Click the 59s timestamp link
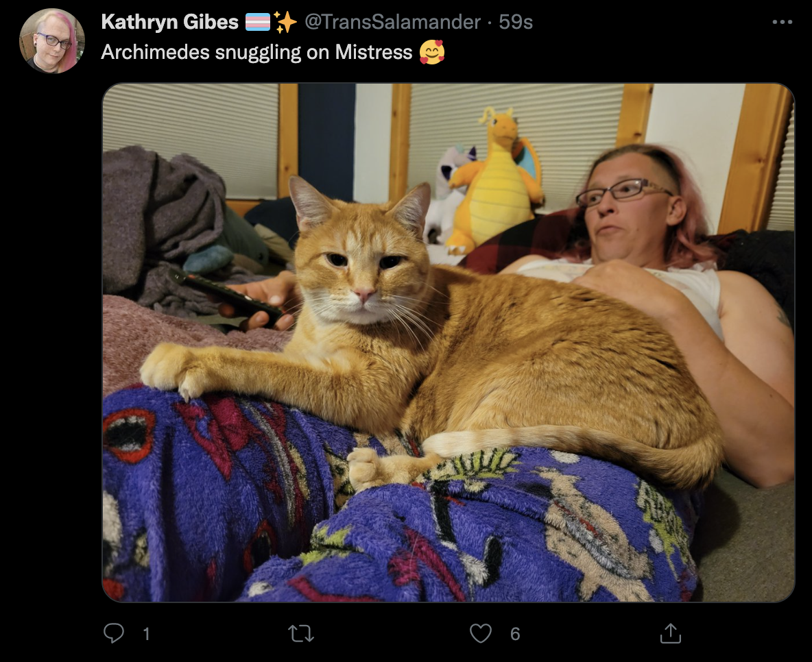 click(516, 22)
